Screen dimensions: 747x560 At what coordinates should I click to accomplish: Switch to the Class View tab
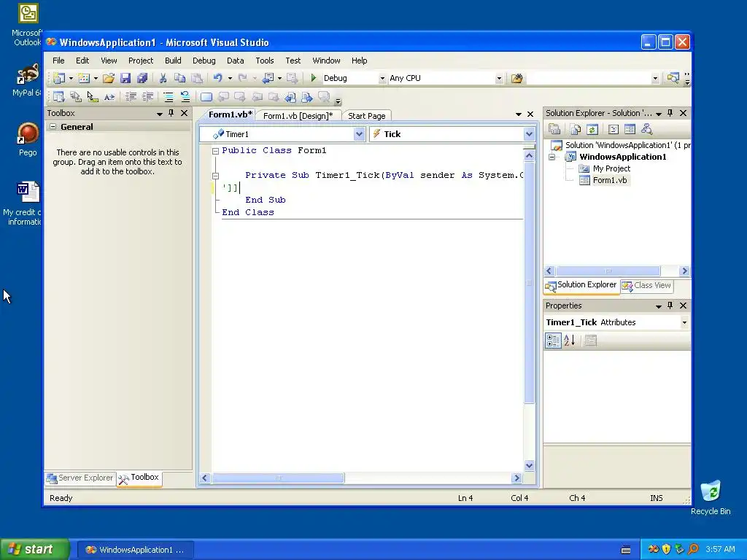646,285
